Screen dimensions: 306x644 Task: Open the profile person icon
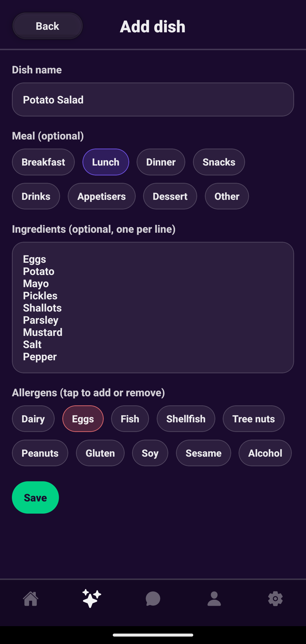click(x=214, y=599)
